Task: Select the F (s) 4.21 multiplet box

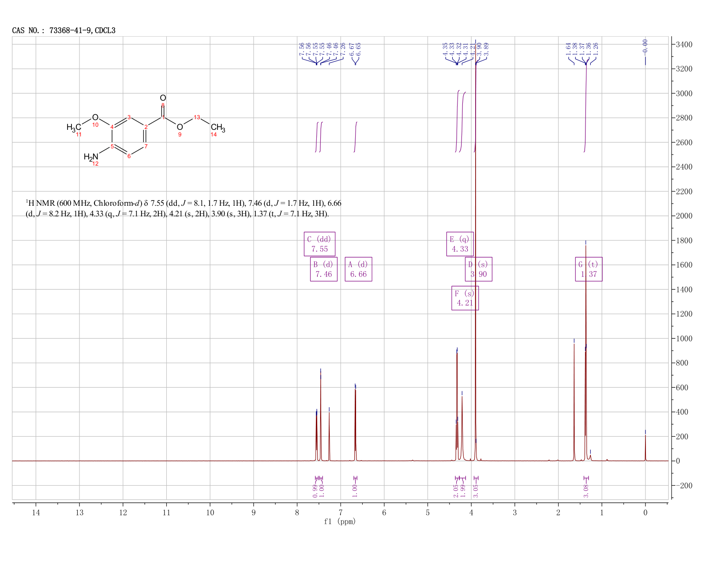Action: coord(465,298)
